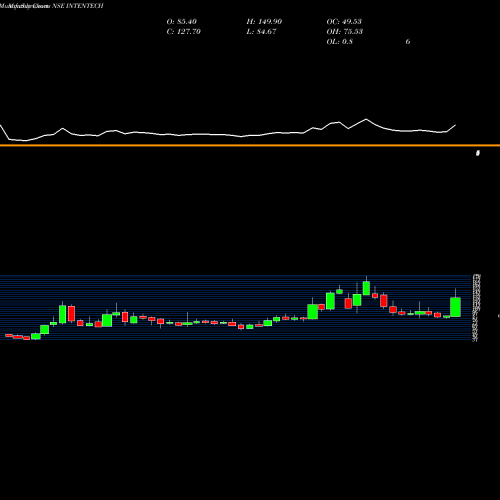Click the orange horizontal baseline of the indicator
This screenshot has height=500, width=500.
click(x=250, y=145)
